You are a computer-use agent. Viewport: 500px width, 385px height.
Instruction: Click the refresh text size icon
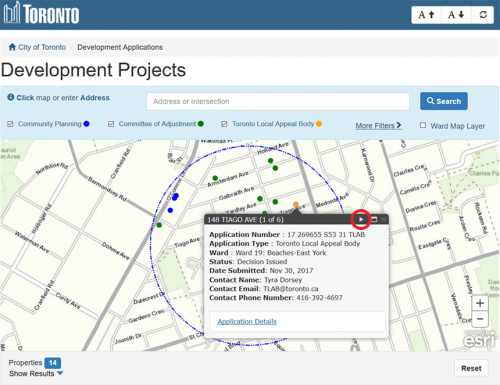[483, 15]
